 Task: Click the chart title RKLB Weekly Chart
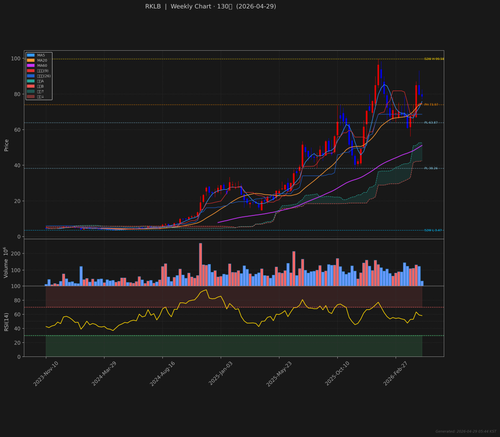point(210,6)
